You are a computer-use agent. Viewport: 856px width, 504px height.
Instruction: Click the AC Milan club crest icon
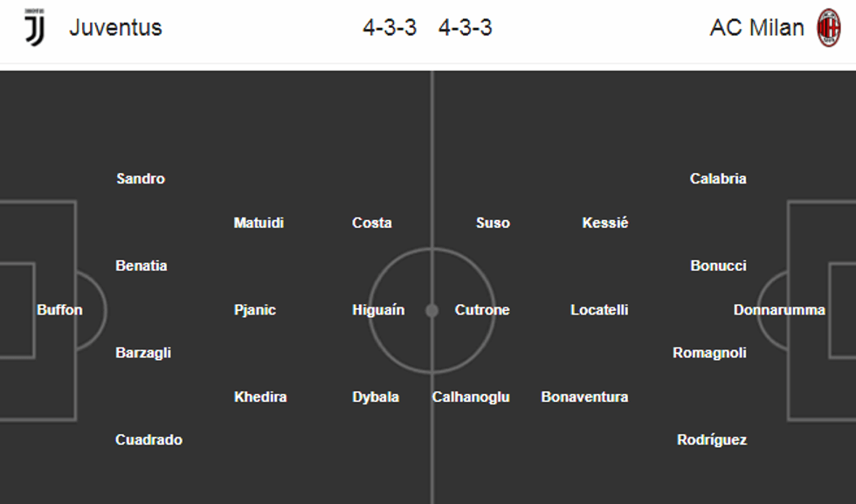(x=828, y=28)
